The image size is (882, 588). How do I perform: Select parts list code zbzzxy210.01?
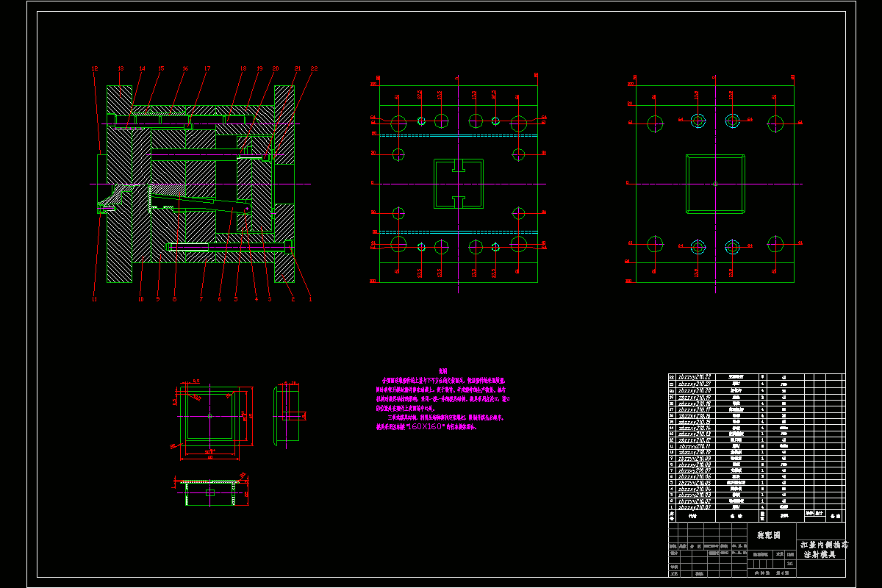coord(694,507)
